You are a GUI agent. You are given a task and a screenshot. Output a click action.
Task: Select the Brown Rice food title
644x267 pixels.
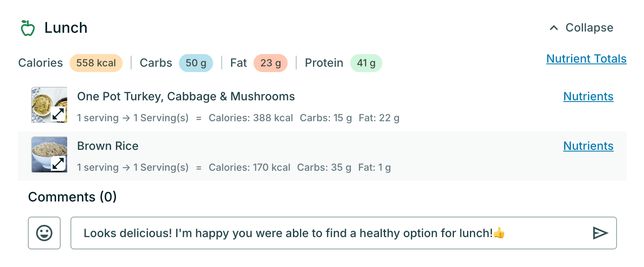108,146
